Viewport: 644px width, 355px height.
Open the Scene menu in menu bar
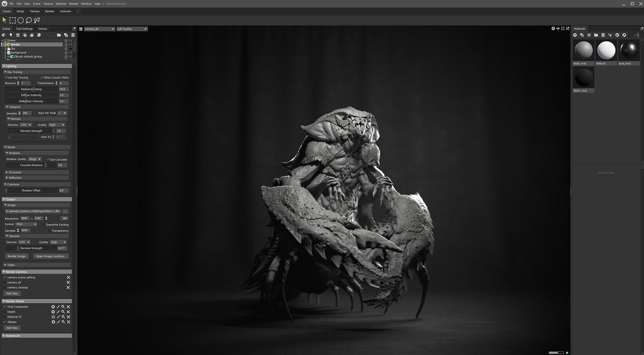point(37,4)
